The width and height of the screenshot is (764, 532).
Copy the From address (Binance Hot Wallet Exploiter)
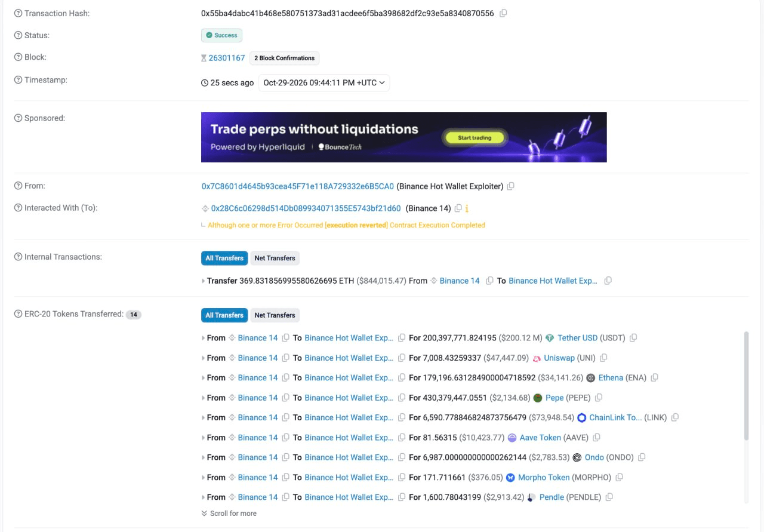tap(511, 186)
